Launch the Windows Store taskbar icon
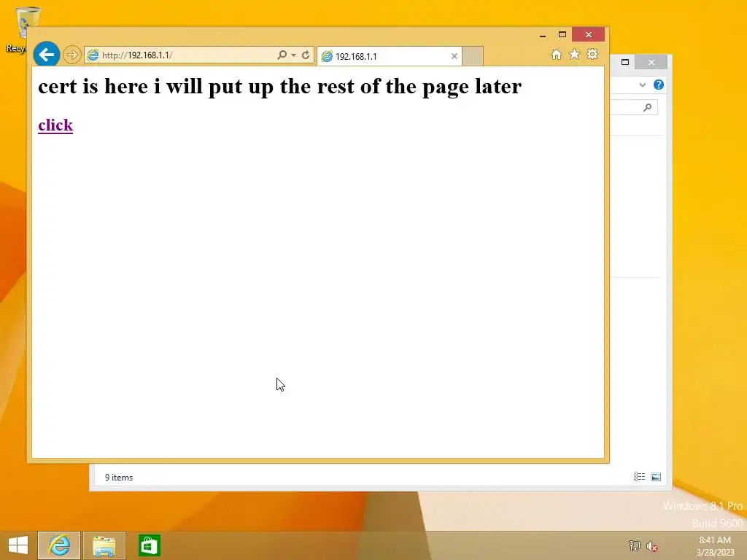The width and height of the screenshot is (747, 560). (x=149, y=545)
